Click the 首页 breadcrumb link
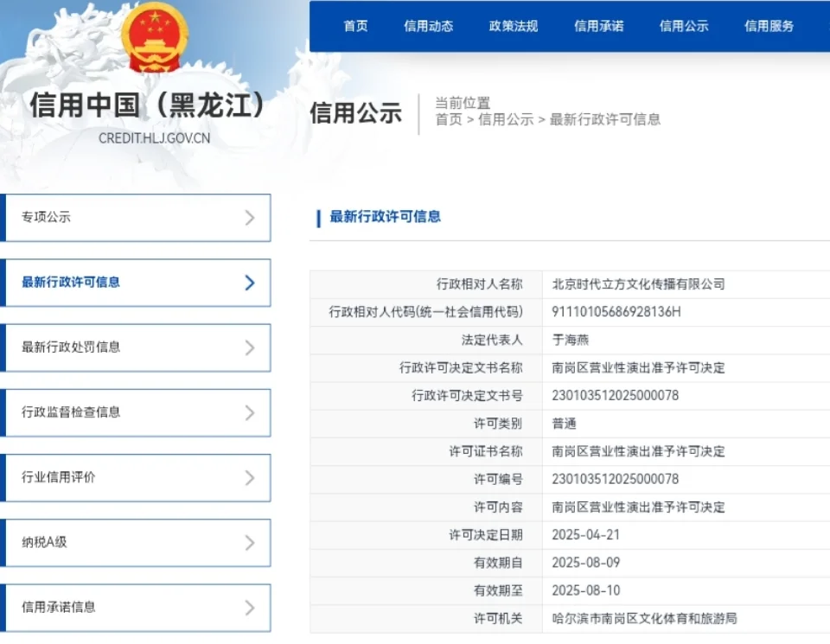830x644 pixels. pos(449,119)
